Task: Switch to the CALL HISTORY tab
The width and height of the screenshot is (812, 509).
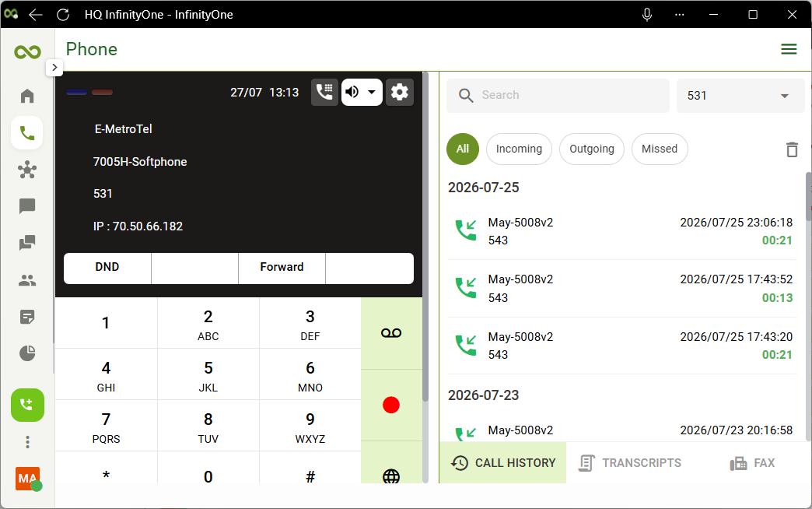Action: pyautogui.click(x=503, y=463)
